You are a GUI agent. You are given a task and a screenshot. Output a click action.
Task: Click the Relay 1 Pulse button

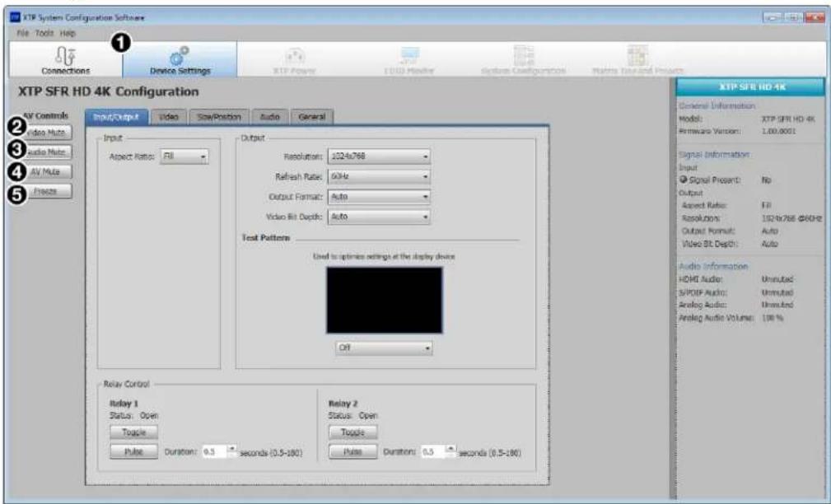coord(133,452)
